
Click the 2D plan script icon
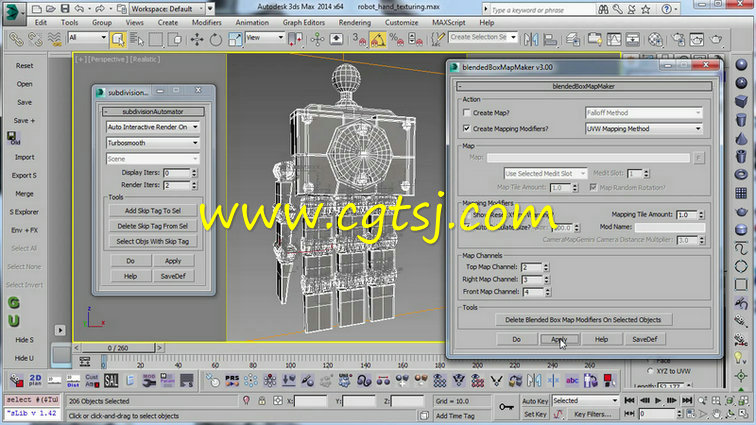point(35,380)
